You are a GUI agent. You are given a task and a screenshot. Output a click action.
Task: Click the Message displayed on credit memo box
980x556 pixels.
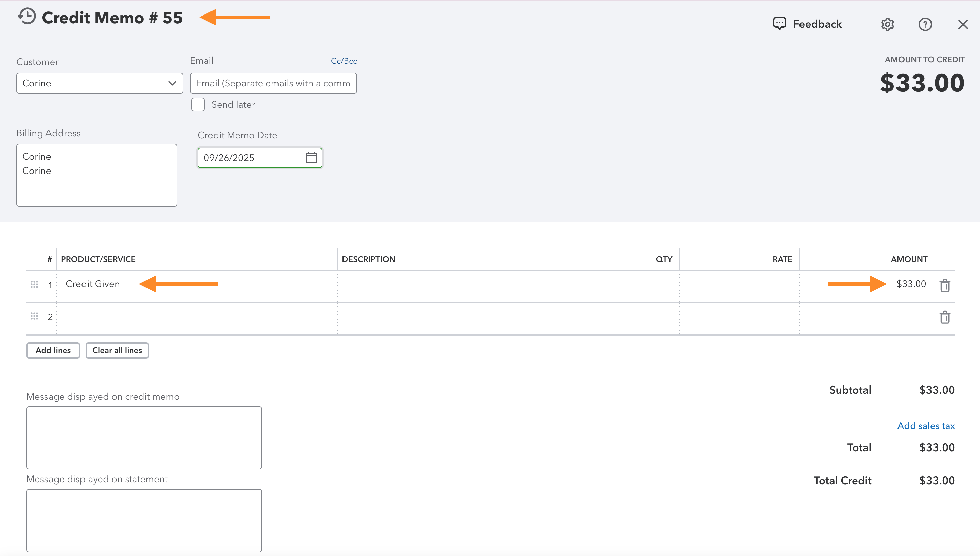[144, 438]
